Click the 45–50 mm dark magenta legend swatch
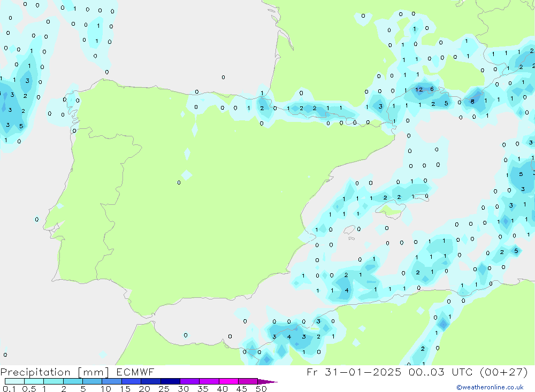Screen dimensions: 535x392 (248, 381)
